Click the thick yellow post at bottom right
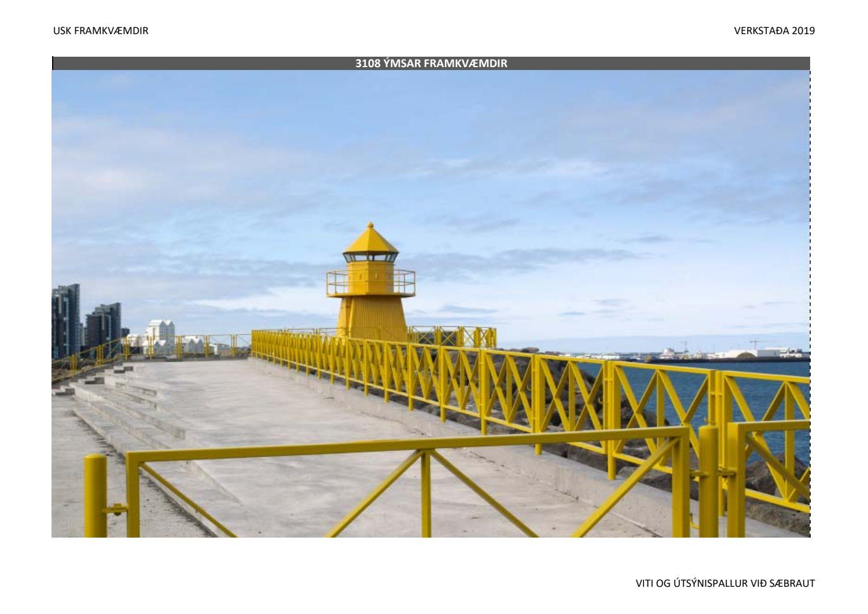 (708, 480)
